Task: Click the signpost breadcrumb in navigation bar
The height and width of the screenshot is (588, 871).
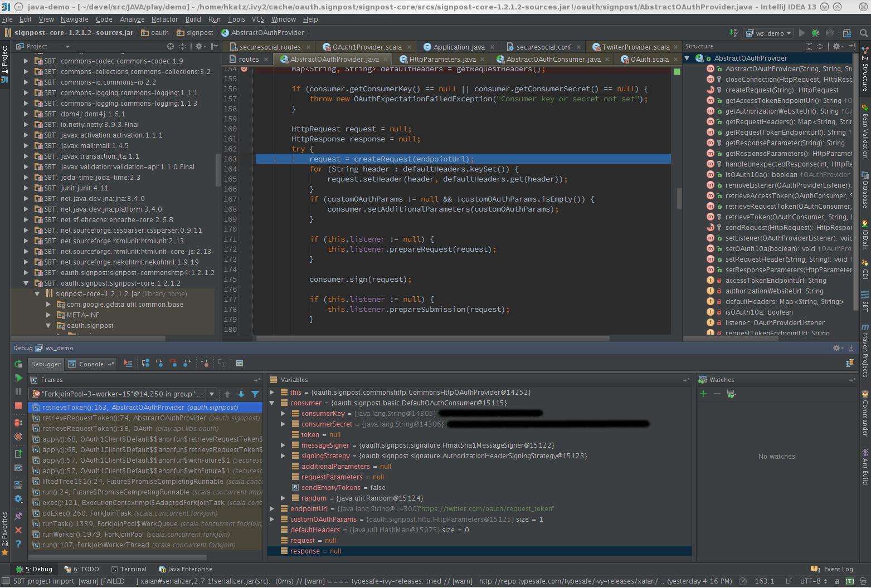Action: [x=195, y=33]
